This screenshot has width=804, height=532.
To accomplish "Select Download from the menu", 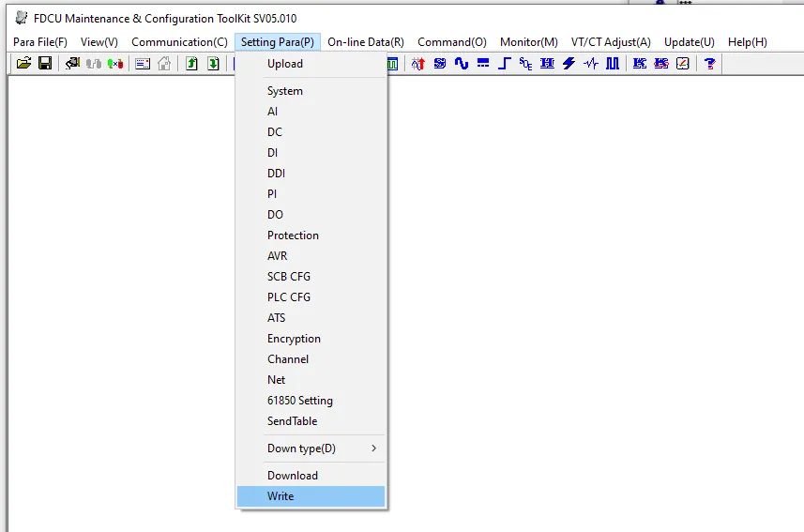I will (311, 476).
